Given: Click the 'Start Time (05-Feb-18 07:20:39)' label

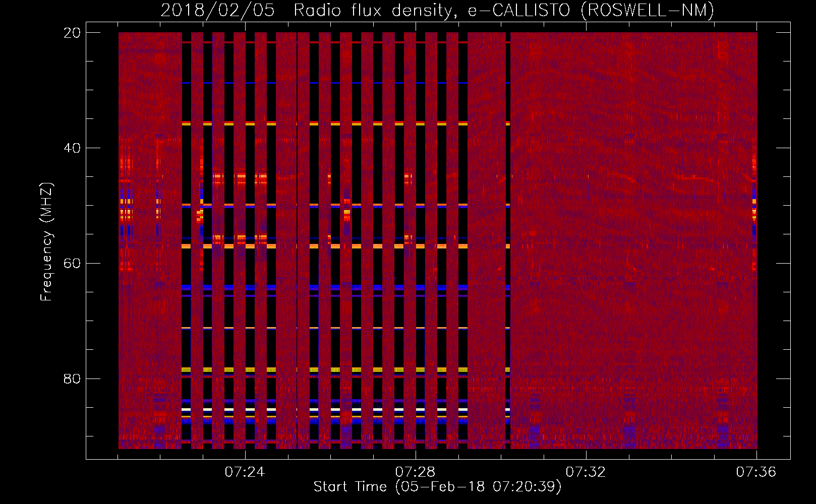Looking at the screenshot, I should [437, 487].
